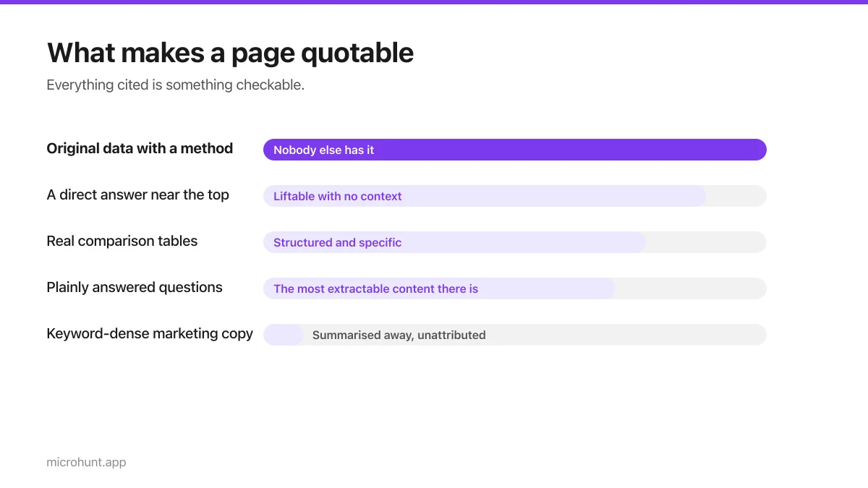This screenshot has width=868, height=488.
Task: Click the "Structured and specific" bar
Action: point(454,242)
